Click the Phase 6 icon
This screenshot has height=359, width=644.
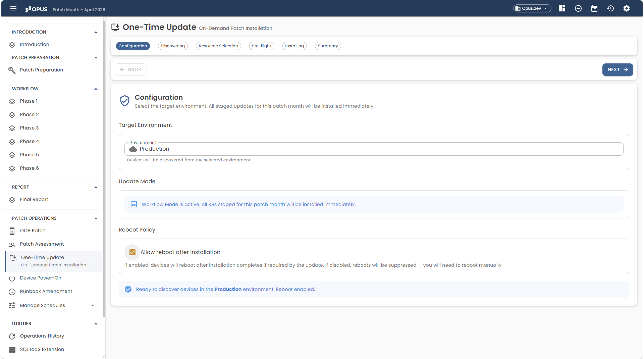(x=12, y=168)
